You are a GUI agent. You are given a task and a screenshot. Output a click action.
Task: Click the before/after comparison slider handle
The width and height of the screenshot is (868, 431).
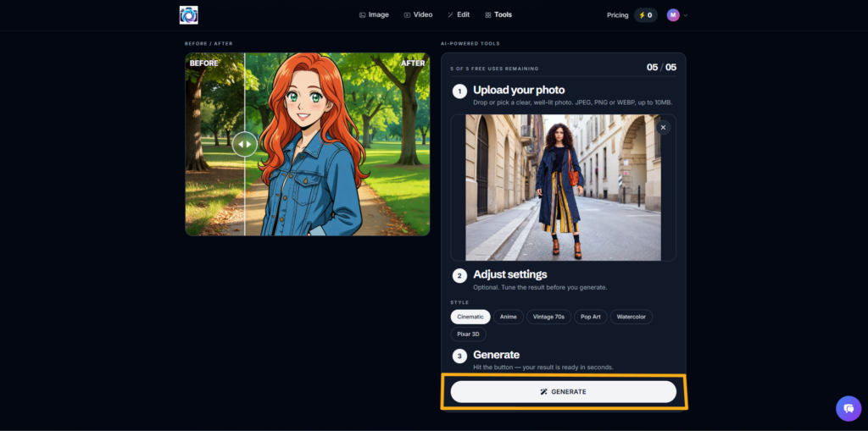[x=245, y=144]
